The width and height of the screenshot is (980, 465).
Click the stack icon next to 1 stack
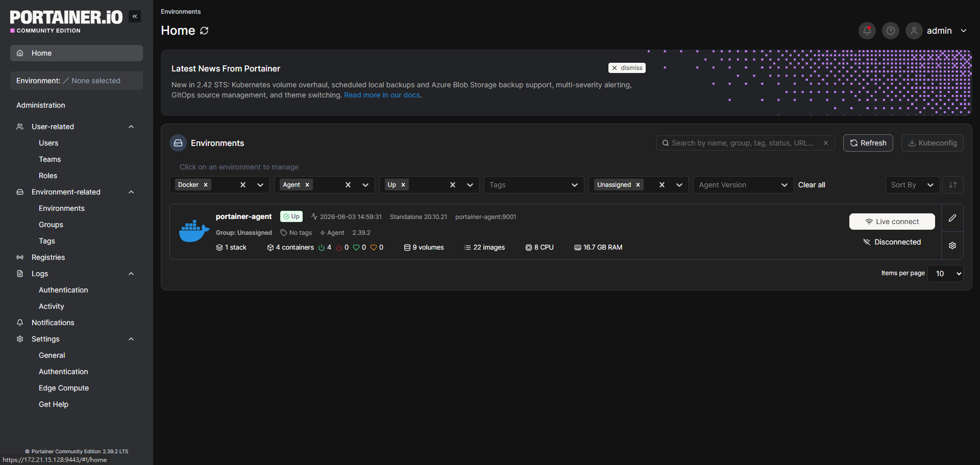tap(219, 248)
